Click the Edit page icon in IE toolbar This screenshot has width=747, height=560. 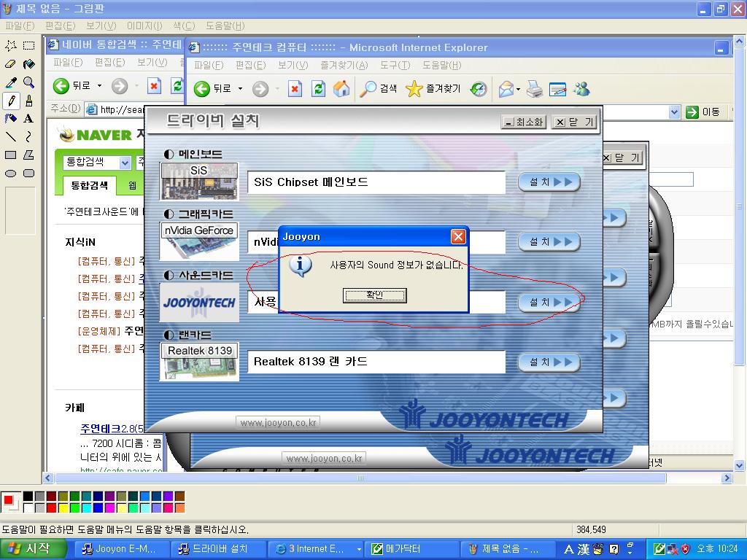point(558,88)
